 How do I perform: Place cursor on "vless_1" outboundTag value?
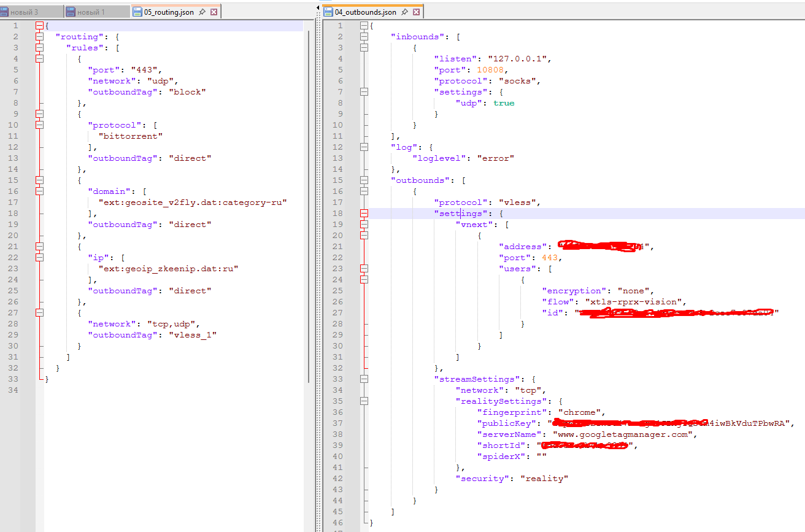coord(193,335)
